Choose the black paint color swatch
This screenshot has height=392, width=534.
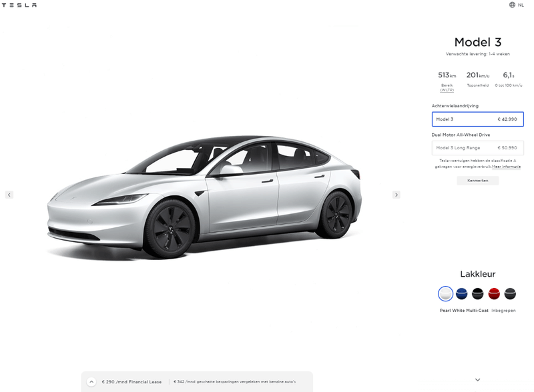(477, 293)
